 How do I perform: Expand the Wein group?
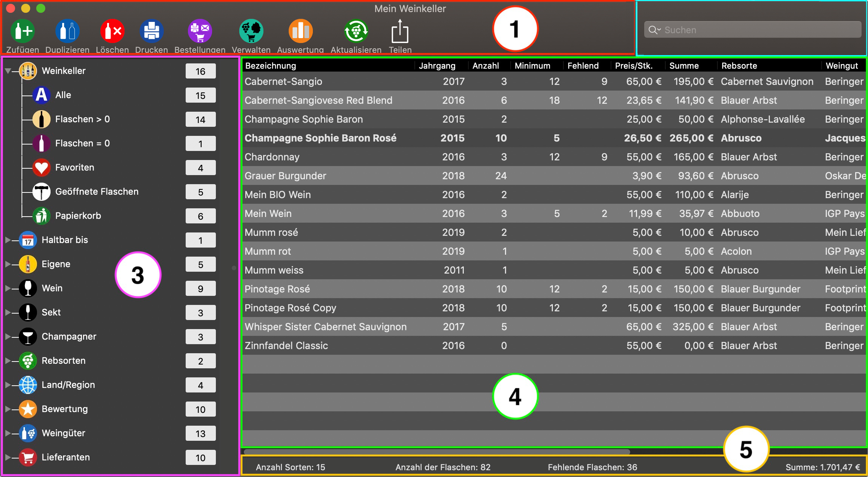(8, 288)
